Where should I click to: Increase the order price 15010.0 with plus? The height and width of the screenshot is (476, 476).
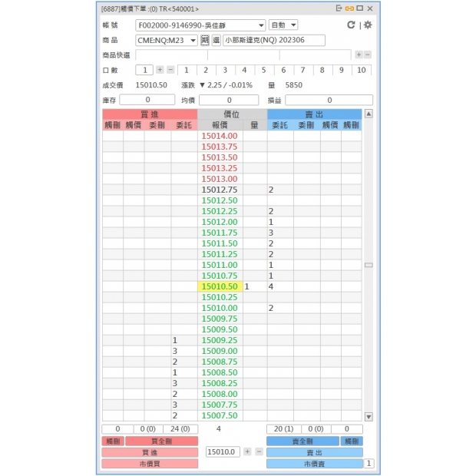[247, 451]
